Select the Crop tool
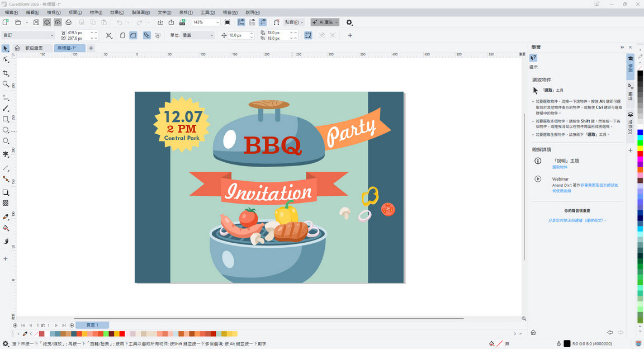This screenshot has width=644, height=349. 6,73
